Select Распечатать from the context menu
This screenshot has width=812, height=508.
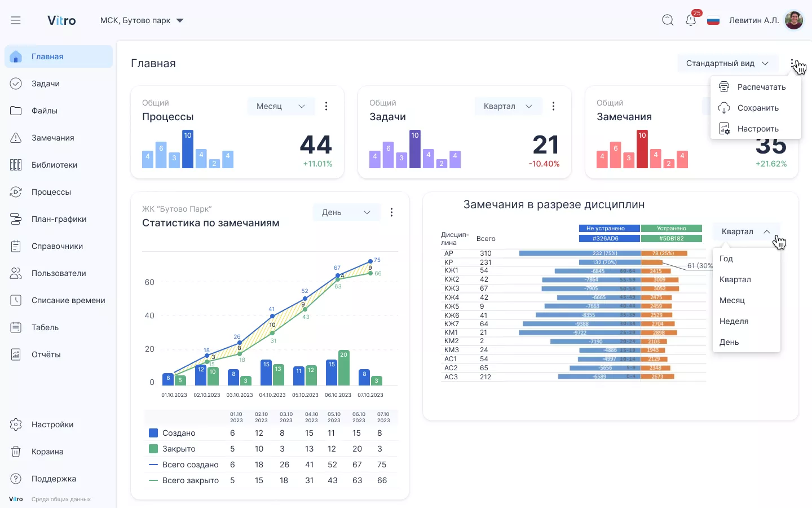[761, 87]
